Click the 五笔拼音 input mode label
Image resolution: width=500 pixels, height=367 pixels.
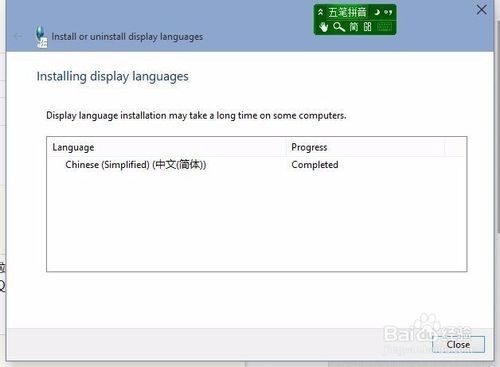click(x=347, y=12)
